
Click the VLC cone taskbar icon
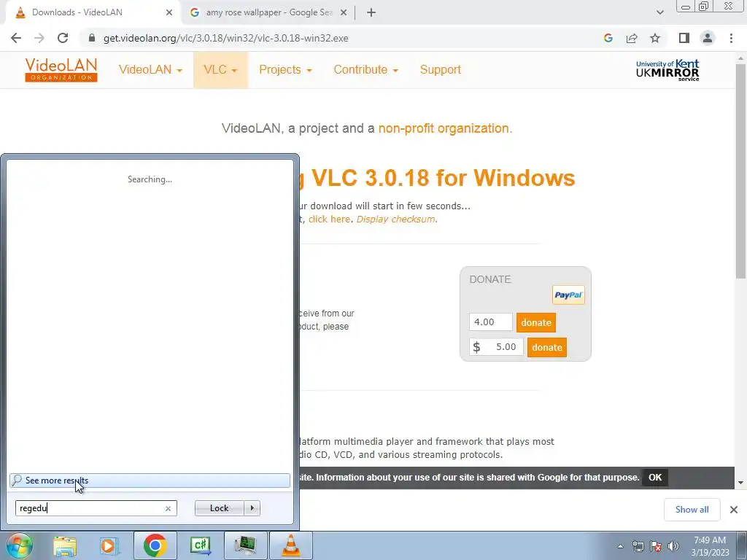[290, 545]
